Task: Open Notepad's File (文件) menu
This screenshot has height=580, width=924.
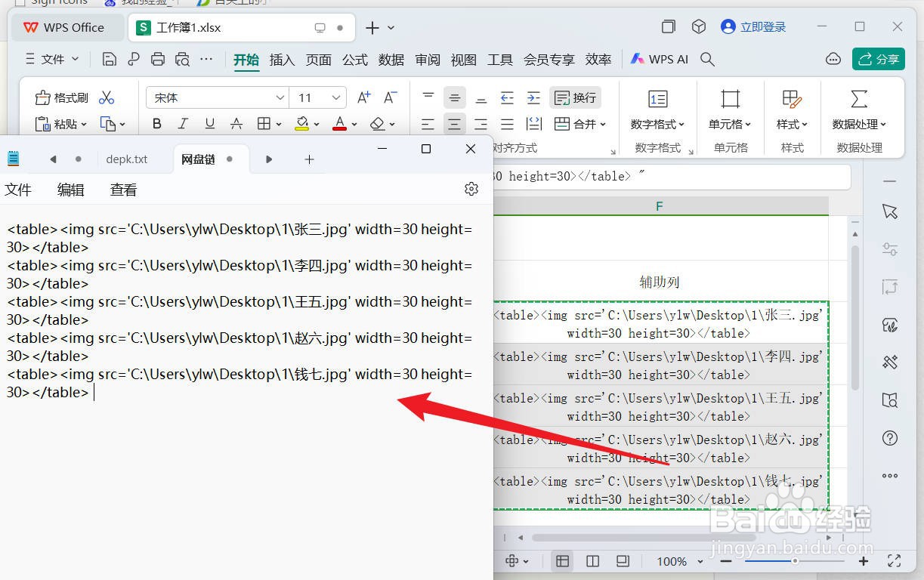Action: click(18, 190)
